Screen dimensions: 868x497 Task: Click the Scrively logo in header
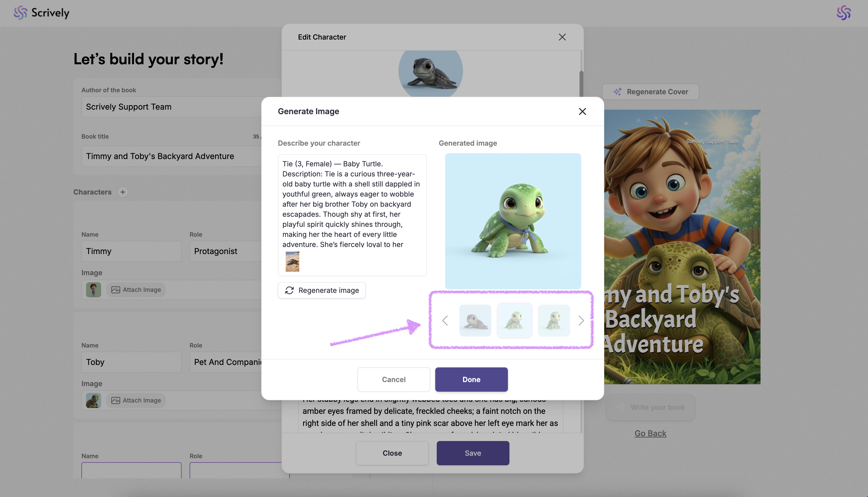(x=41, y=13)
